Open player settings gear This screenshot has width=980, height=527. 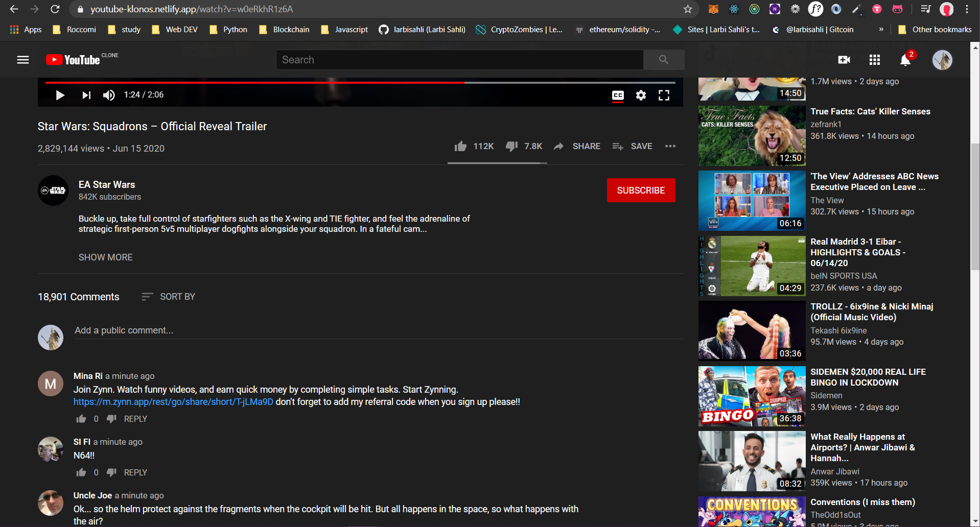(x=641, y=95)
